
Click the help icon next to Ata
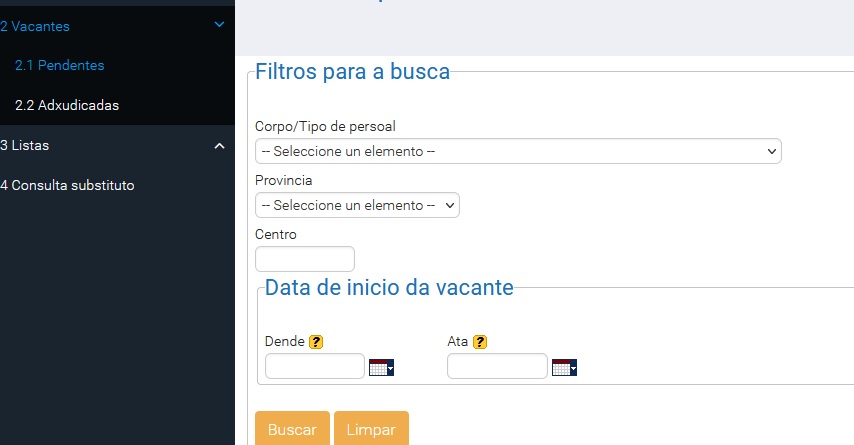pos(480,342)
